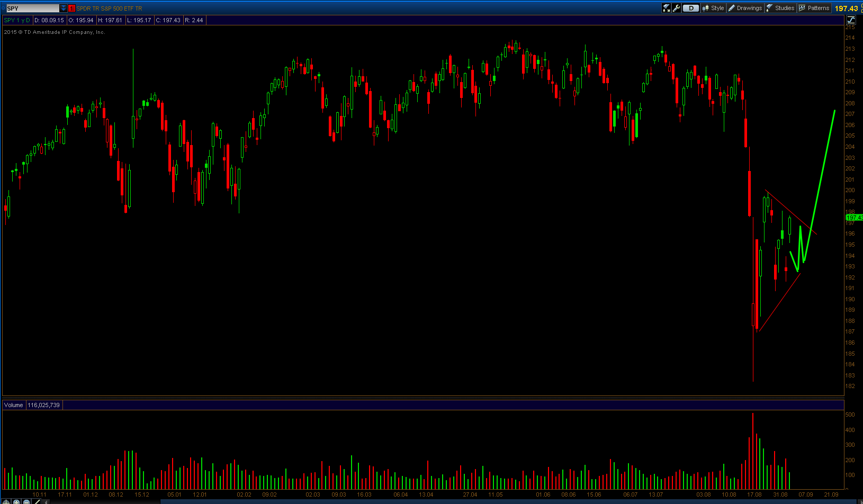
Task: Click the 31.08 date axis label
Action: (x=780, y=494)
